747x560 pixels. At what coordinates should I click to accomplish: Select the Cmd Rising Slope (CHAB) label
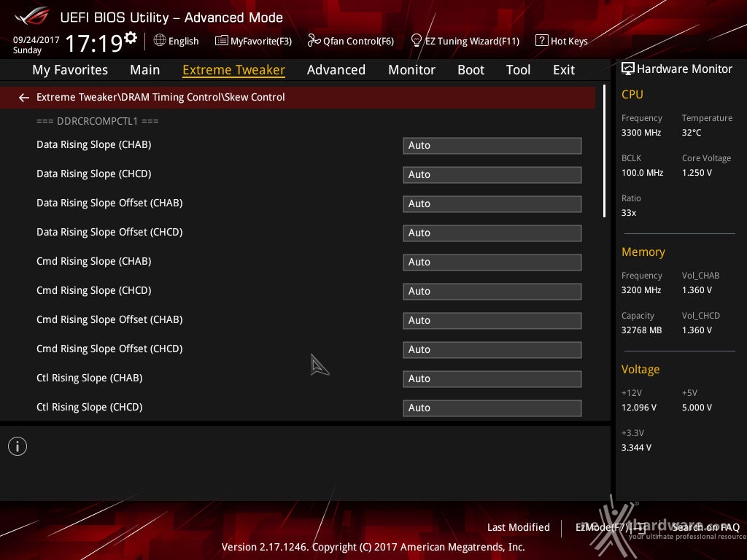[94, 262]
